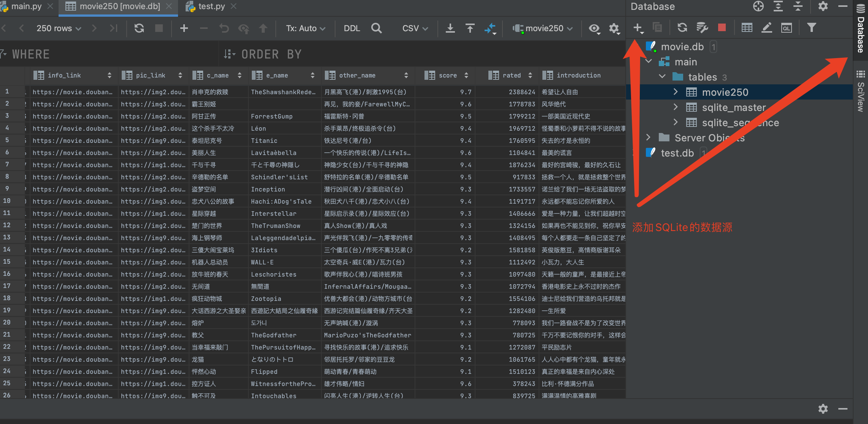Image resolution: width=868 pixels, height=424 pixels.
Task: Open the CSV export format dropdown
Action: pos(415,28)
